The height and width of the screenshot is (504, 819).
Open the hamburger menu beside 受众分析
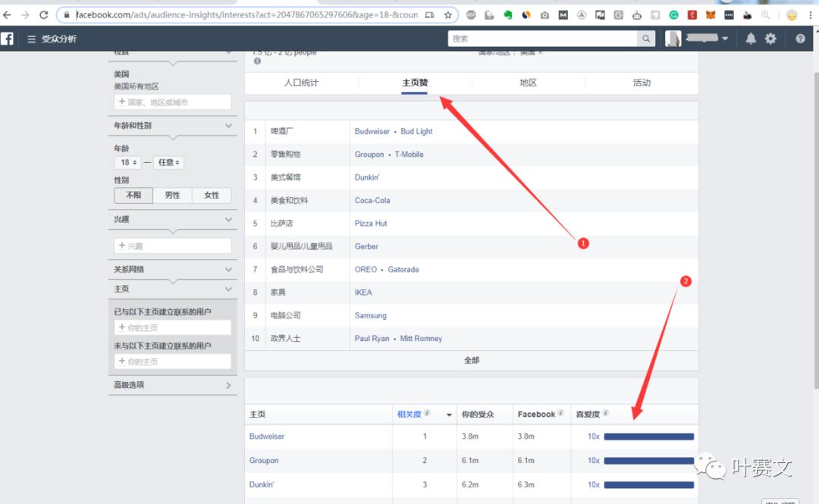point(31,39)
